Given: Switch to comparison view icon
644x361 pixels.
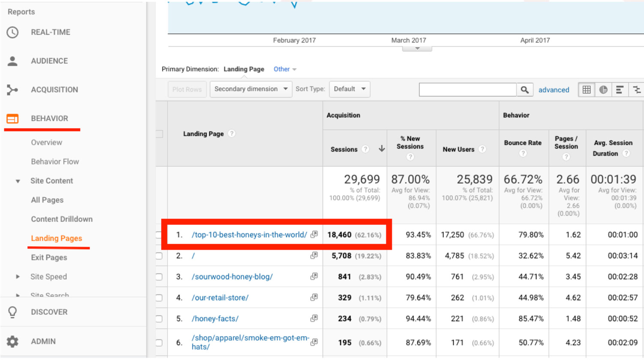Looking at the screenshot, I should point(636,90).
